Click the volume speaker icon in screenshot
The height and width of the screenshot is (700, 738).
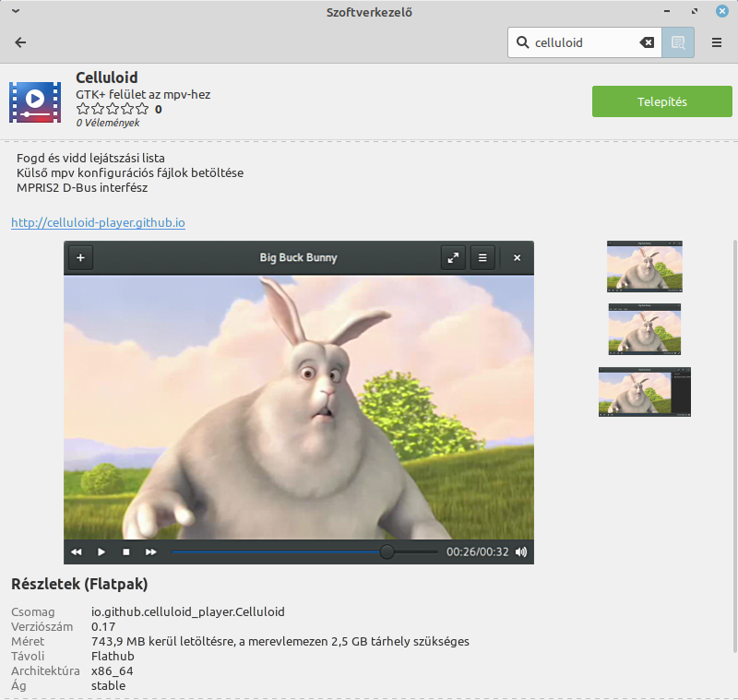tap(521, 552)
